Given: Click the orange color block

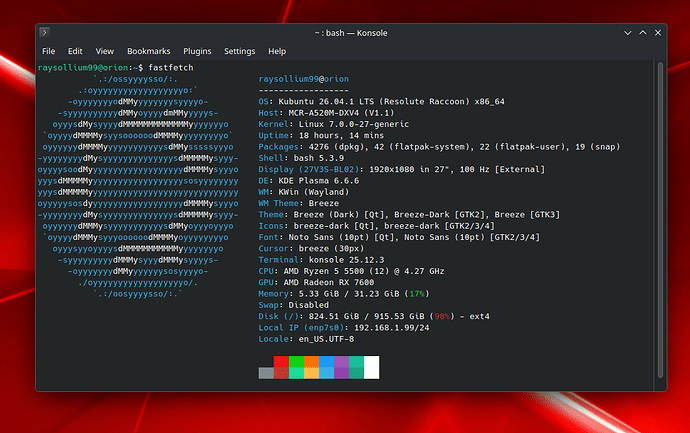Looking at the screenshot, I should pyautogui.click(x=311, y=367).
